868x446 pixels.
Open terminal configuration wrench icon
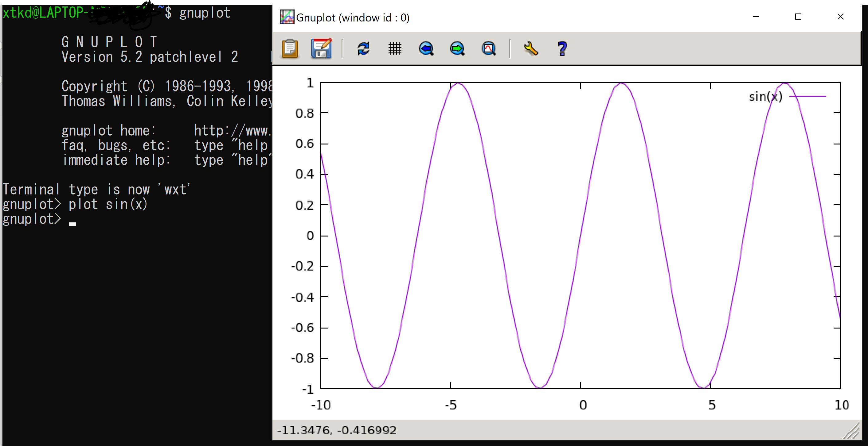531,49
